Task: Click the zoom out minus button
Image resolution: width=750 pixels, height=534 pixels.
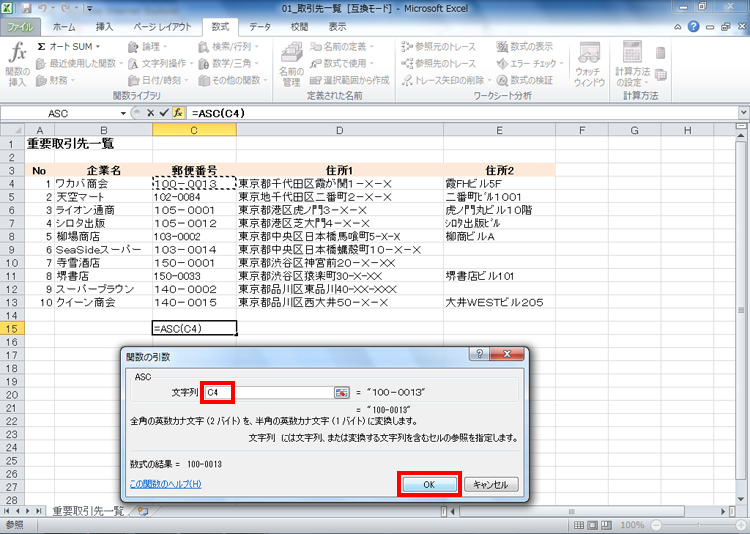Action: point(656,525)
